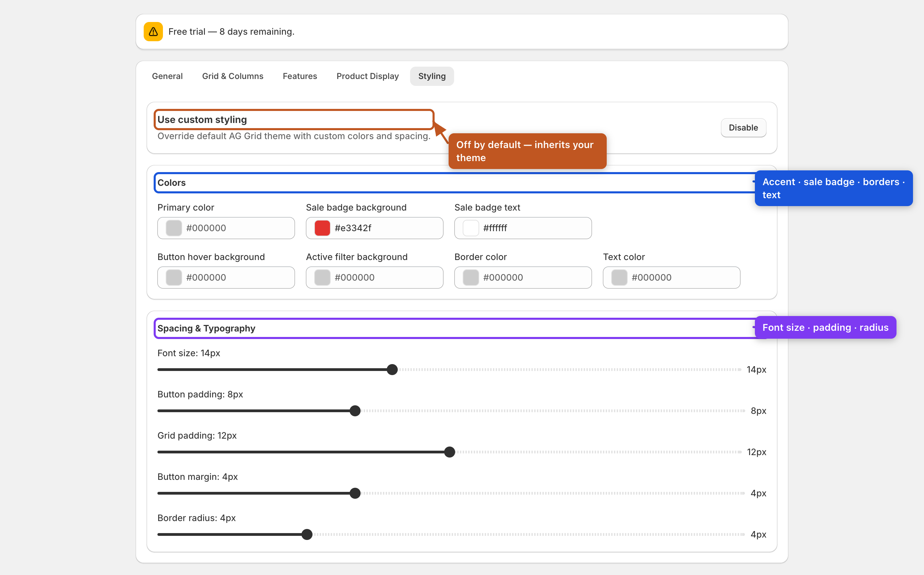Click the Border radius slider handle
Screen dimensions: 924x575
[307, 534]
